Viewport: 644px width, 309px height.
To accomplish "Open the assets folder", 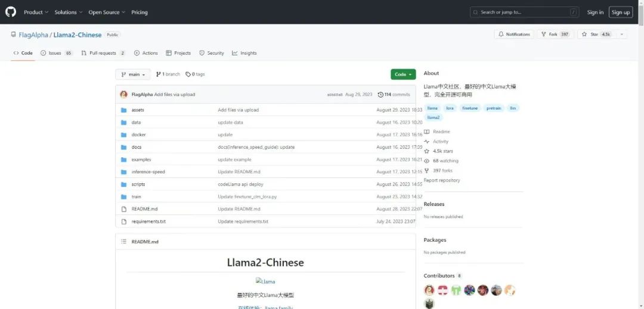I will (138, 110).
